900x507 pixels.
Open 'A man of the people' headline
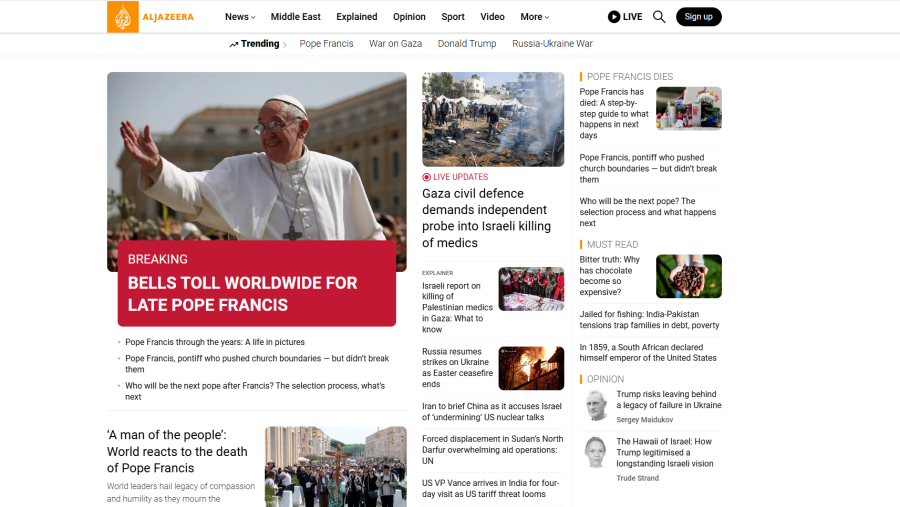pyautogui.click(x=177, y=451)
